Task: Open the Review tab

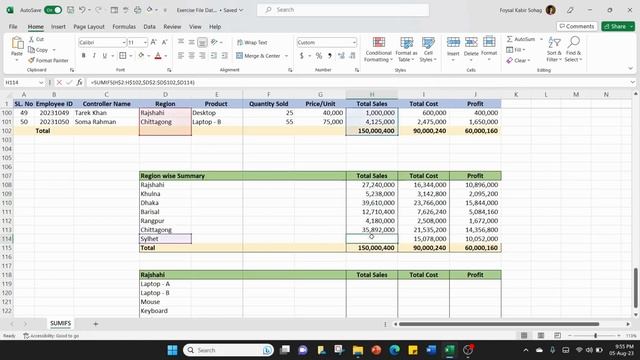Action: (172, 27)
